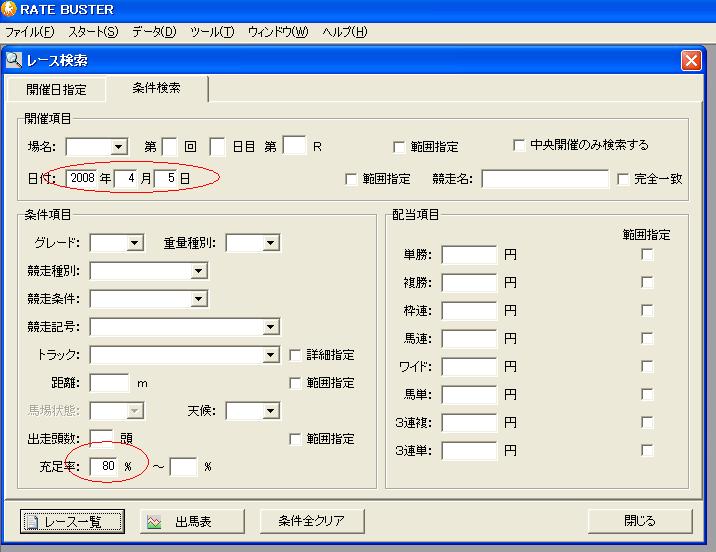Click the 条件全クリア button
This screenshot has width=716, height=552.
point(312,521)
